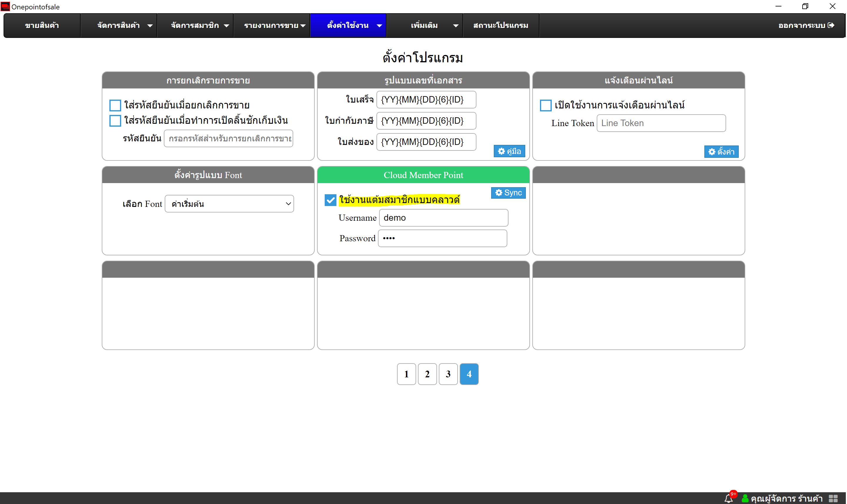Open the Font selection dropdown
This screenshot has width=847, height=504.
(x=229, y=204)
